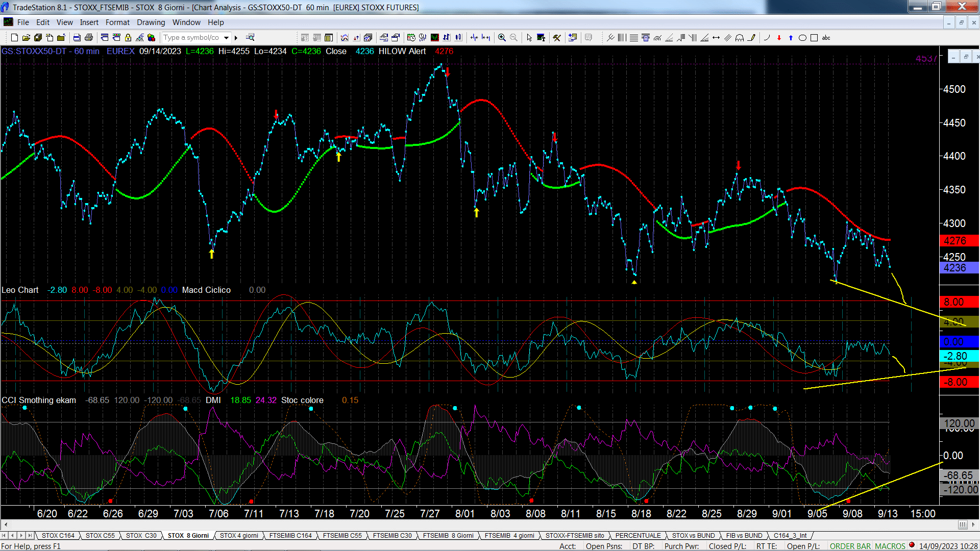
Task: Select the candlestick chart style icon
Action: click(x=458, y=38)
